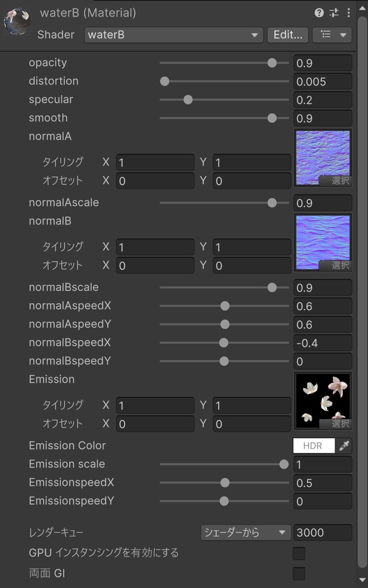368x588 pixels.
Task: Select the render queue 3000 field
Action: 323,532
